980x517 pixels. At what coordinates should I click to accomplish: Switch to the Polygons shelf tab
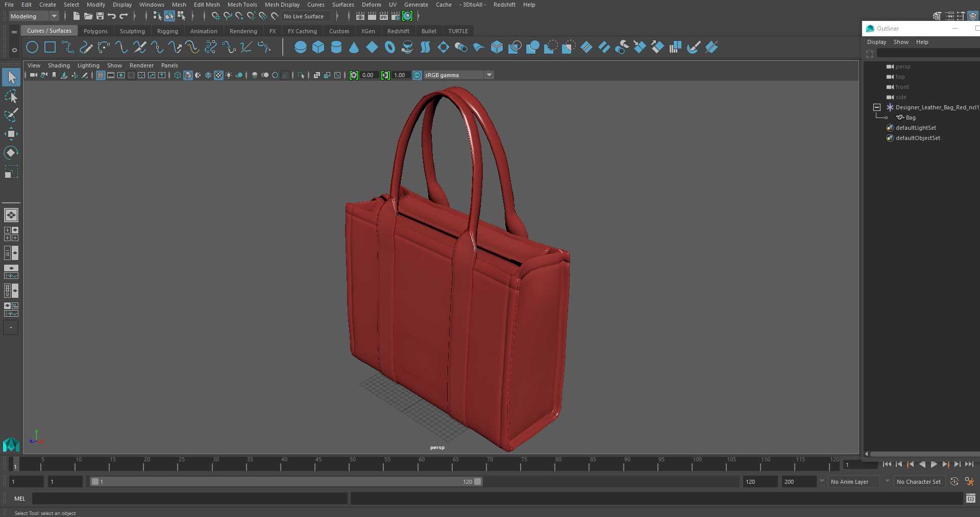(96, 31)
